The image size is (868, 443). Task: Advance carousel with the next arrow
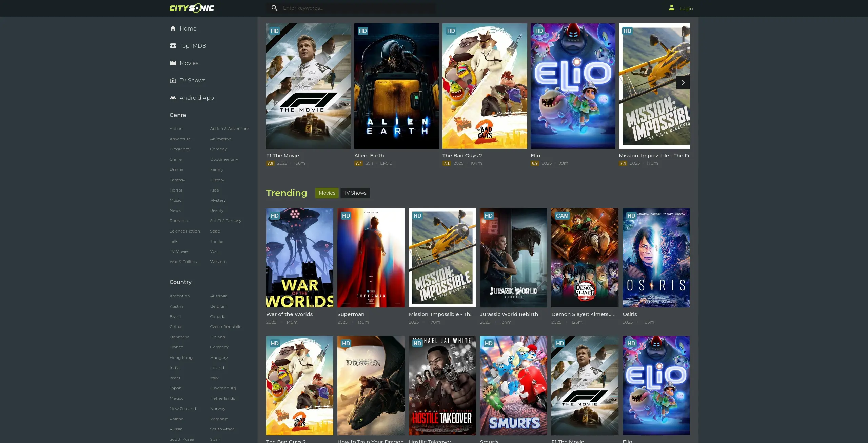(x=683, y=83)
